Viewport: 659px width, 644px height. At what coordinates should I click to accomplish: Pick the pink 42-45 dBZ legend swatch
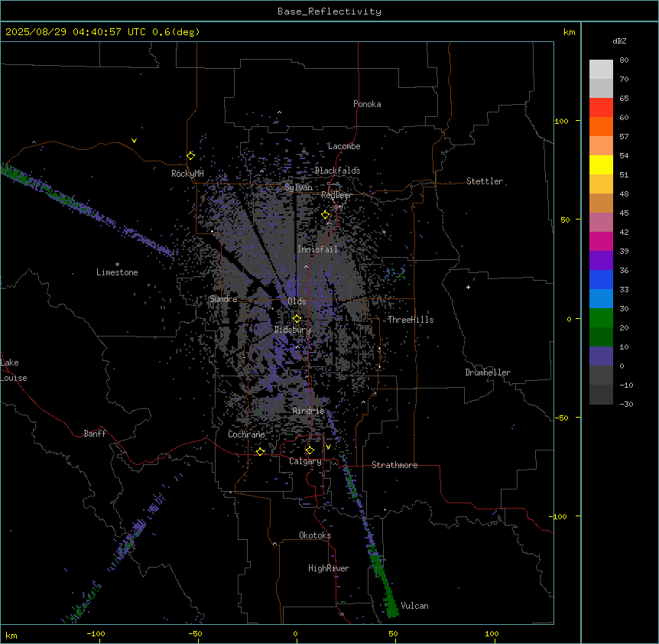tap(601, 223)
